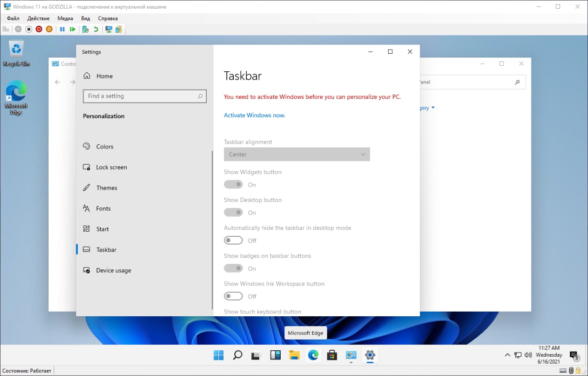Open the Widgets taskbar icon
Screen dimensions: 588x376
pyautogui.click(x=275, y=355)
